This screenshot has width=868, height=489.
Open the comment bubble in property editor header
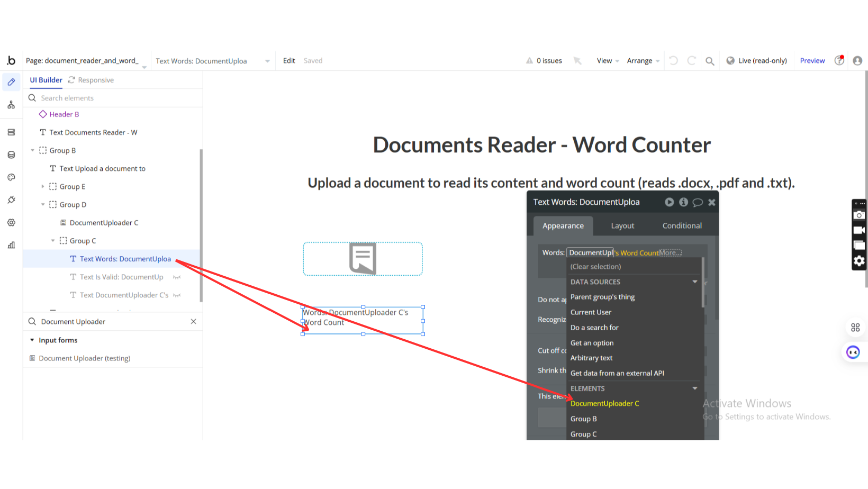(698, 202)
